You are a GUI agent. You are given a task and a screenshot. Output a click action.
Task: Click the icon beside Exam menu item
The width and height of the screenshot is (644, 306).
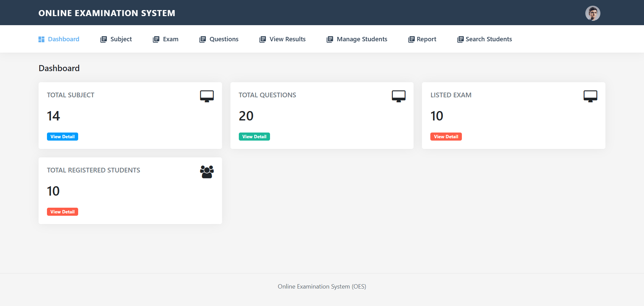tap(156, 39)
